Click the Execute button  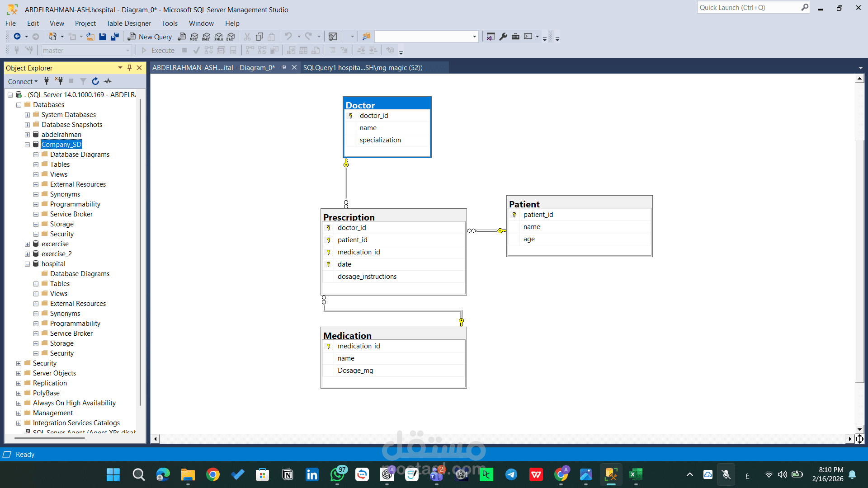159,50
